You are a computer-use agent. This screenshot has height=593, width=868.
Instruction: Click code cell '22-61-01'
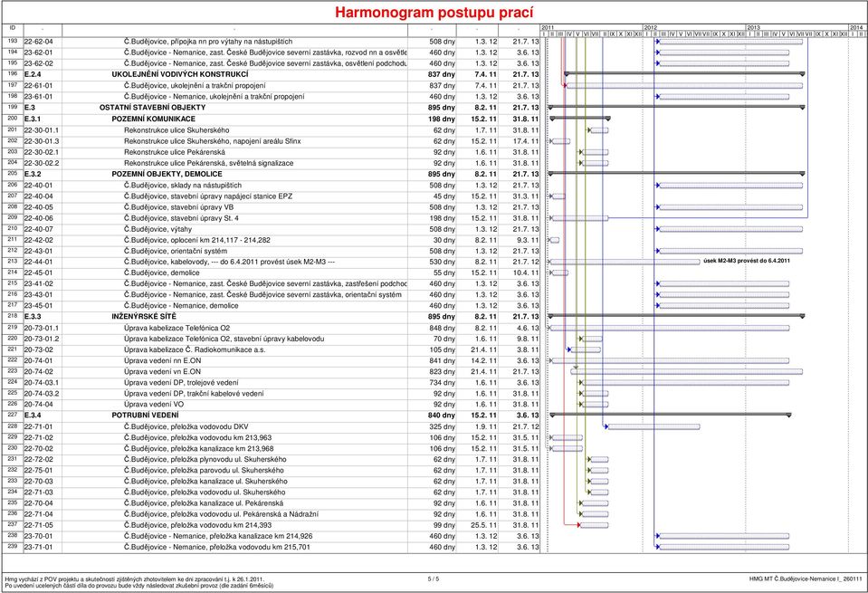coord(39,85)
